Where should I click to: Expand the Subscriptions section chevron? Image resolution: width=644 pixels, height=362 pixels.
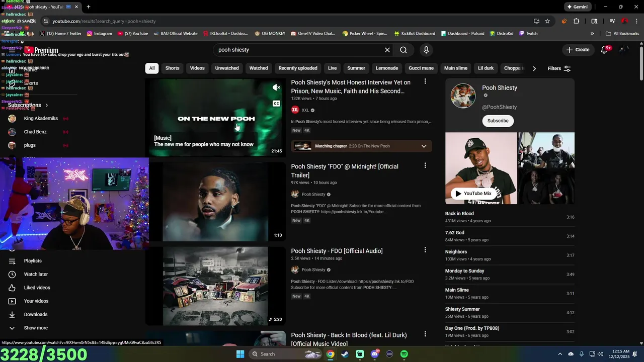(x=47, y=105)
